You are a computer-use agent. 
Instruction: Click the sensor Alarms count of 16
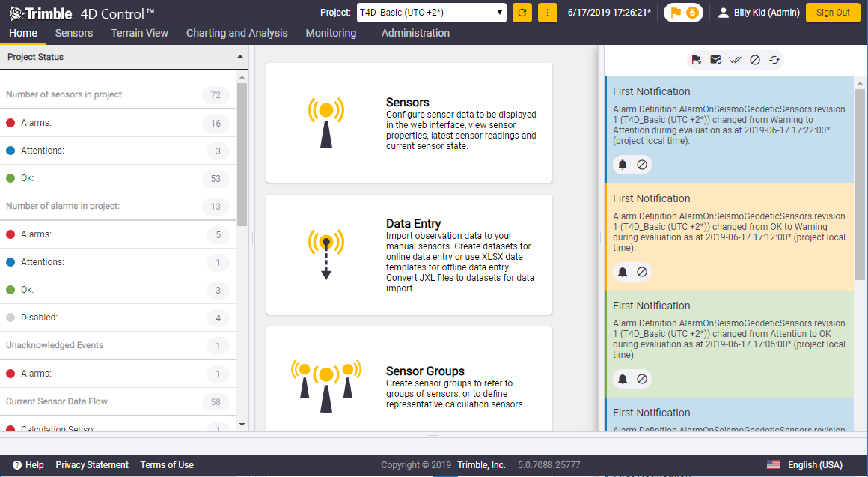(216, 123)
